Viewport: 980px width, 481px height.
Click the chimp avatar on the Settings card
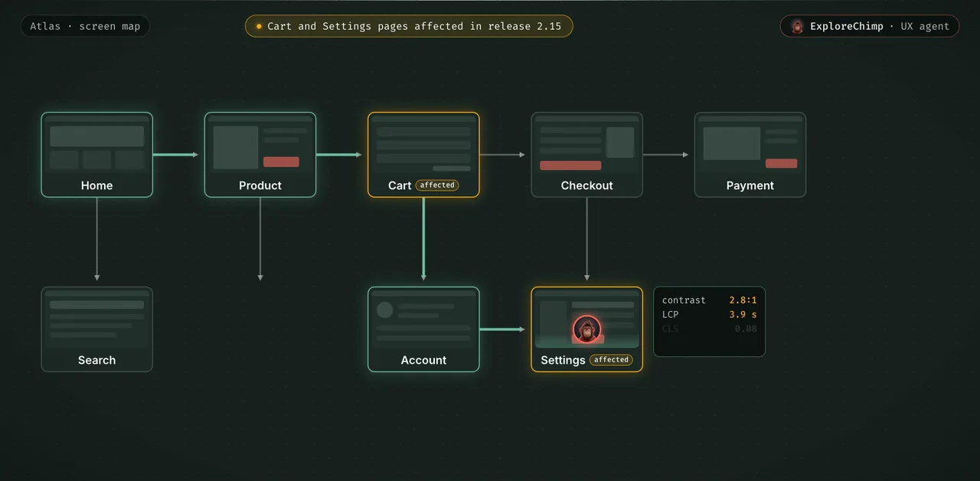click(587, 329)
